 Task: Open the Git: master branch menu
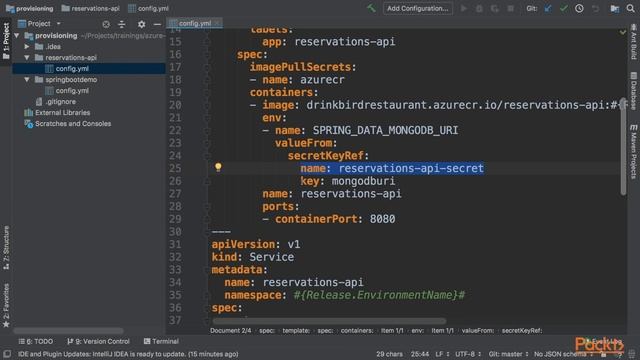[x=508, y=354]
